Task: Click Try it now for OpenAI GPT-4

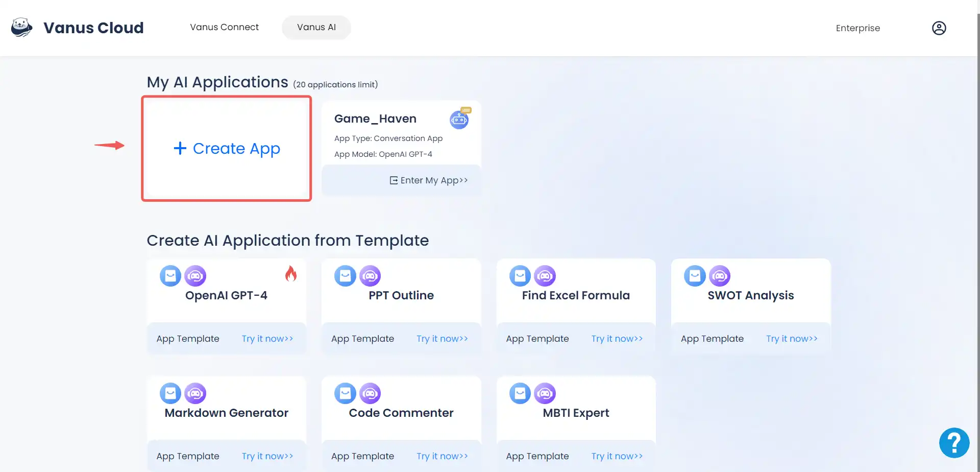Action: click(267, 339)
